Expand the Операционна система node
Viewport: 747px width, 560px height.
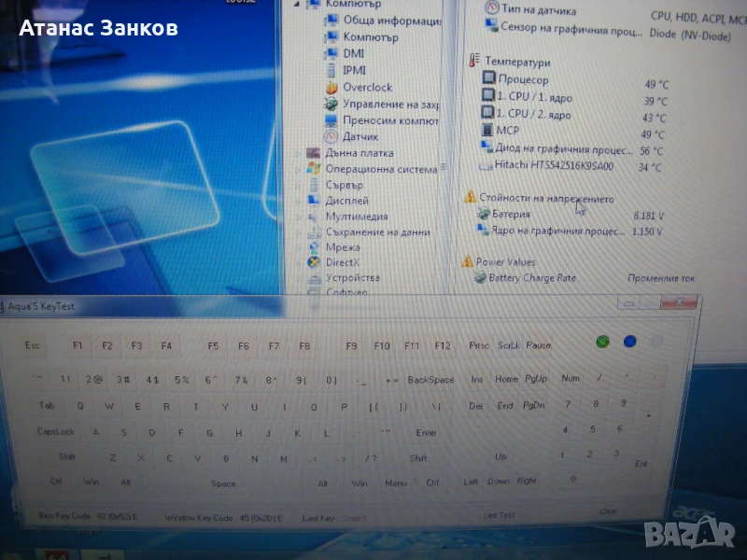coord(299,169)
